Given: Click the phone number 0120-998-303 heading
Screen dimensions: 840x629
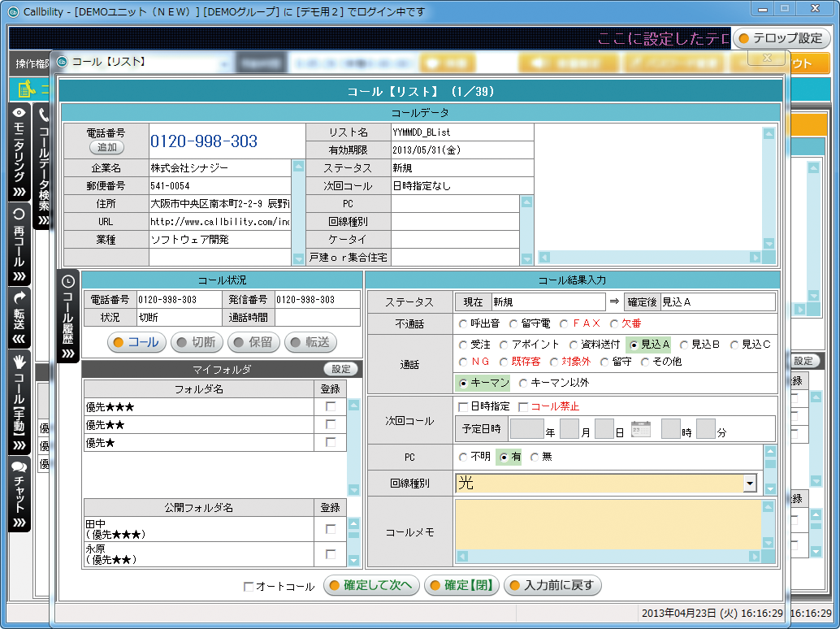Looking at the screenshot, I should [x=204, y=141].
